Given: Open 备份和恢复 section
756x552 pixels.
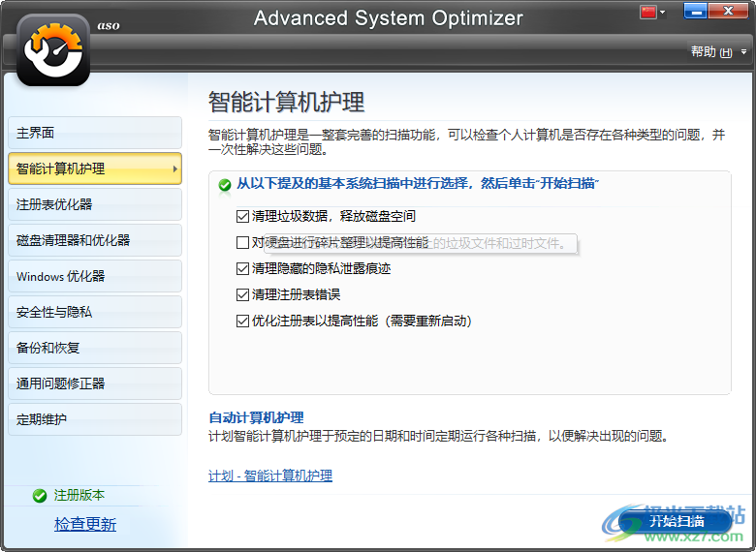Looking at the screenshot, I should click(95, 348).
